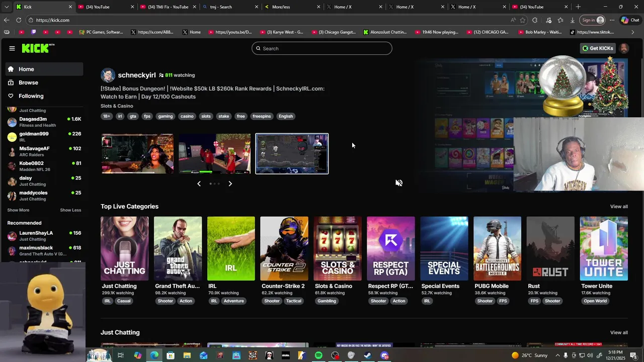The height and width of the screenshot is (362, 644).
Task: Open goldman999 channel in sidebar
Action: click(44, 137)
